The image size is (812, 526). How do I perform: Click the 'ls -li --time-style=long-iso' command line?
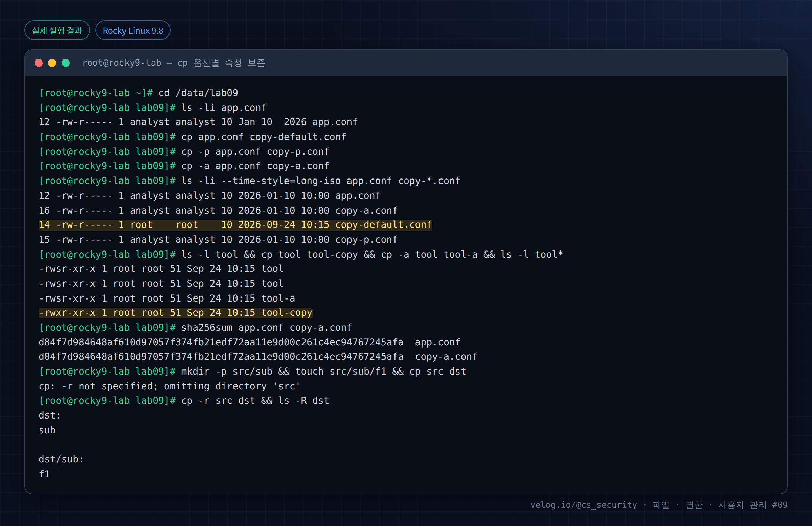click(249, 181)
